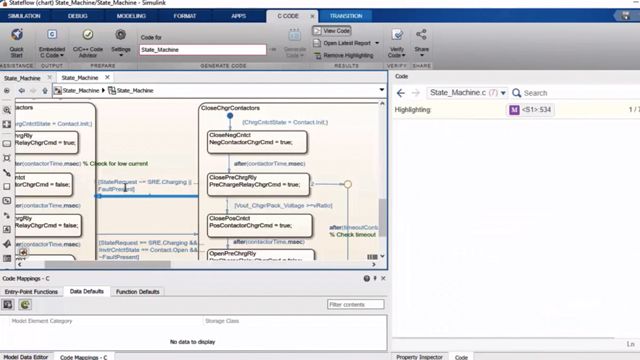Select Code tab at bottom right
The height and width of the screenshot is (360, 640).
click(461, 357)
